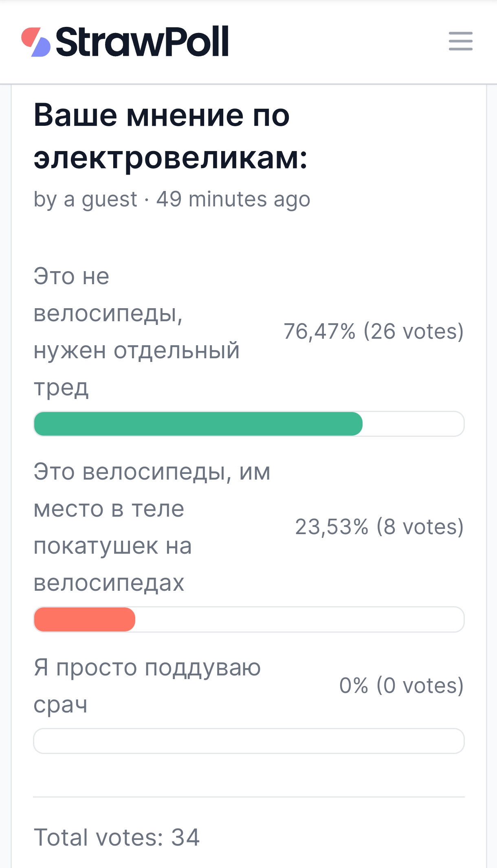Click the "76,47% (26 votes)" result
The width and height of the screenshot is (497, 868).
coord(373,331)
